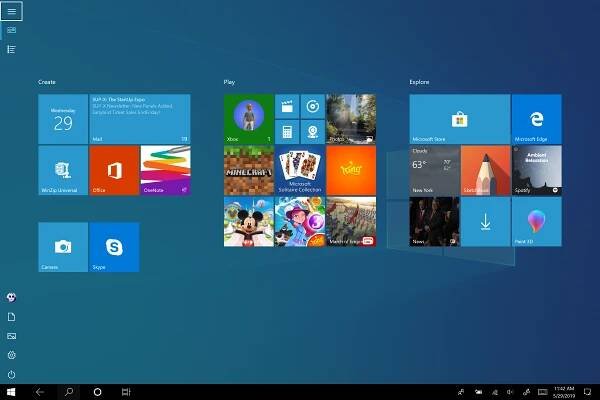This screenshot has height=400, width=600.
Task: Open the Microsoft Store tile
Action: pos(459,119)
